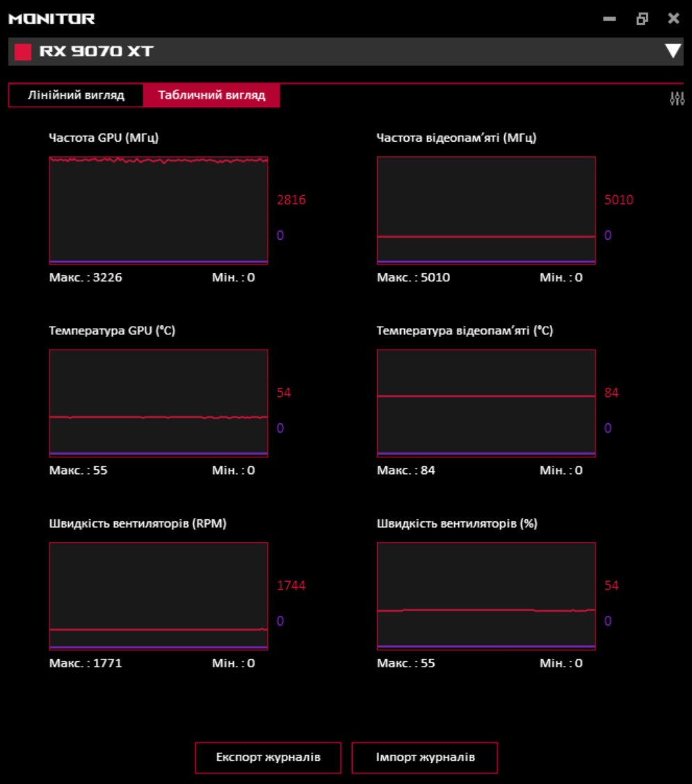Expand the RX 9070 XT device dropdown arrow
The image size is (692, 784).
(x=673, y=51)
